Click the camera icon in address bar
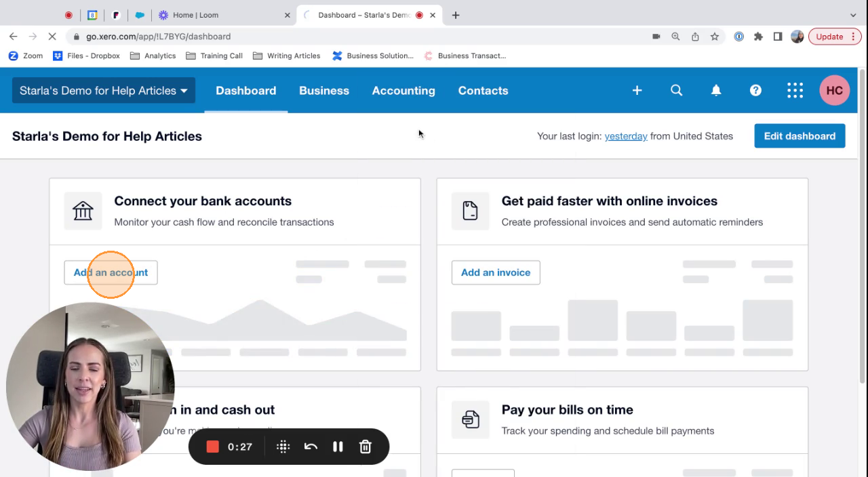Viewport: 868px width, 477px height. (x=656, y=37)
